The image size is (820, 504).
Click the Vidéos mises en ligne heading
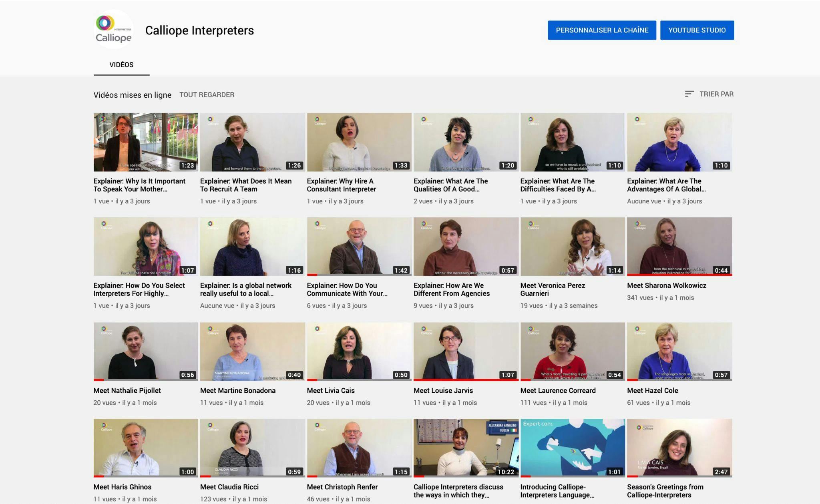click(x=132, y=95)
